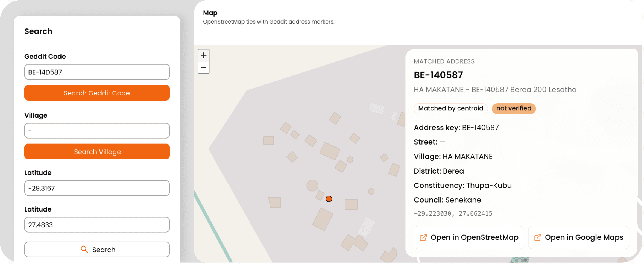Click the 'Map' panel heading

(x=210, y=13)
